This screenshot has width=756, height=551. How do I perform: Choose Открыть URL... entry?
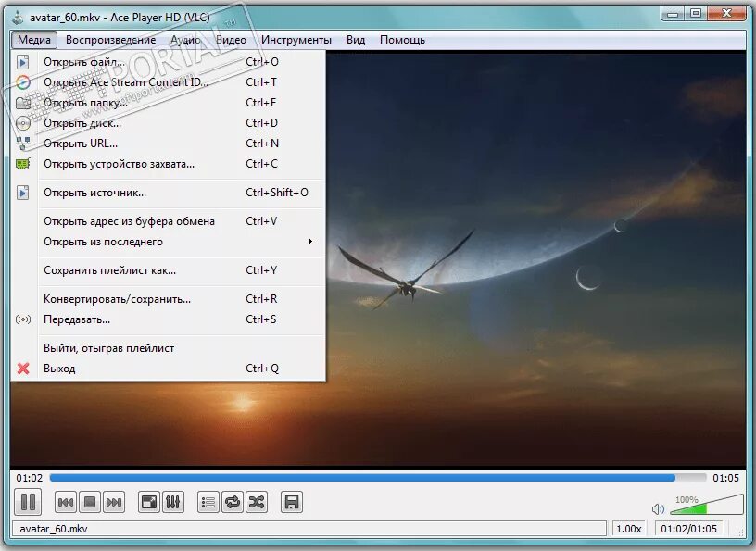point(168,144)
